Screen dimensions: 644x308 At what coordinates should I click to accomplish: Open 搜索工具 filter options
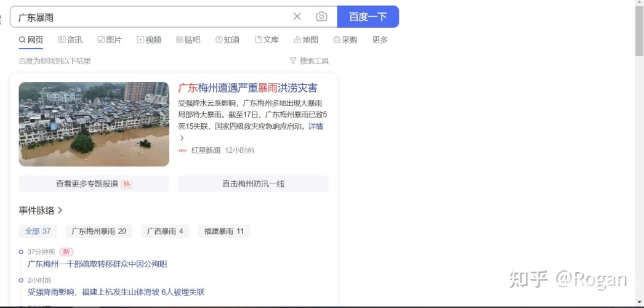click(309, 61)
